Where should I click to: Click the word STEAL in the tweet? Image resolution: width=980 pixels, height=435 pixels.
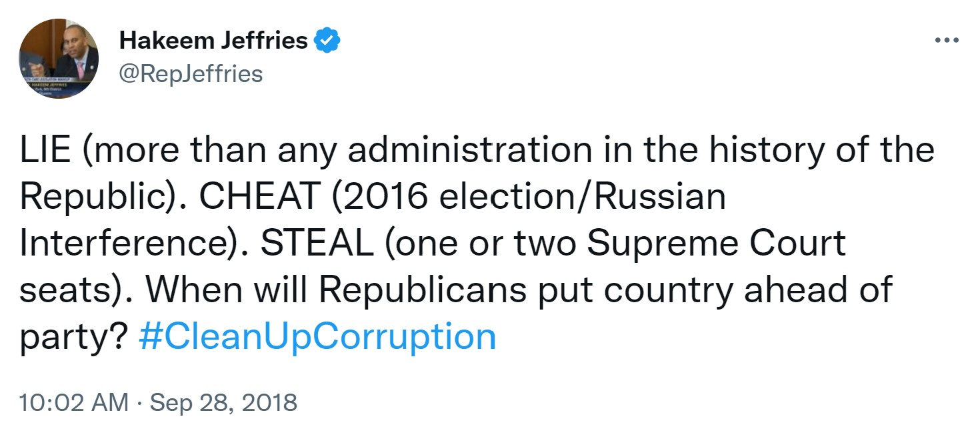click(x=316, y=244)
